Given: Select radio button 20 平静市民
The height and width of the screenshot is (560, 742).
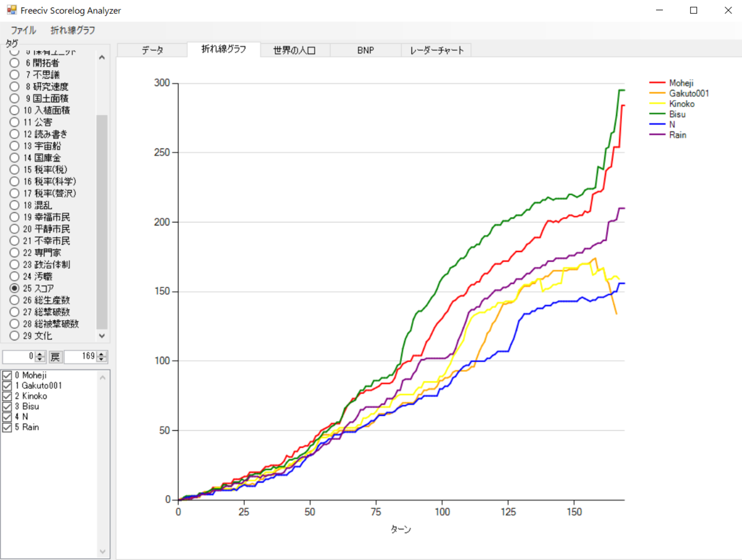Looking at the screenshot, I should click(x=14, y=229).
